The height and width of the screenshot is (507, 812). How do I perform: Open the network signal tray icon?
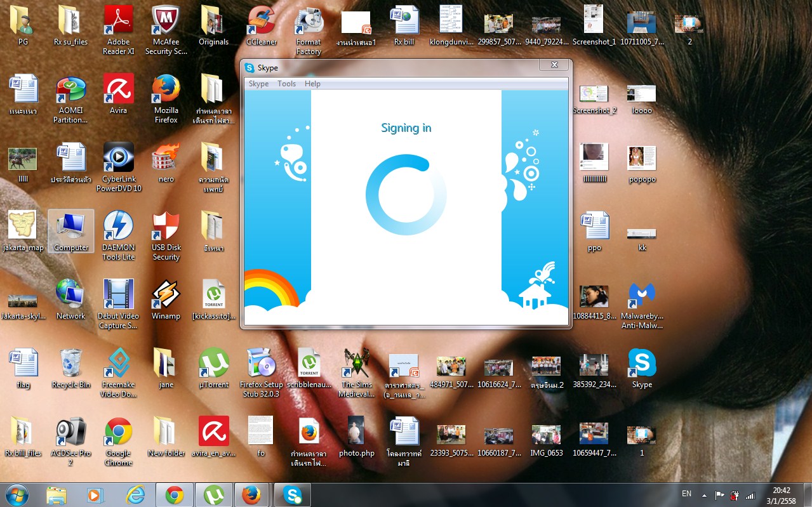[x=750, y=495]
